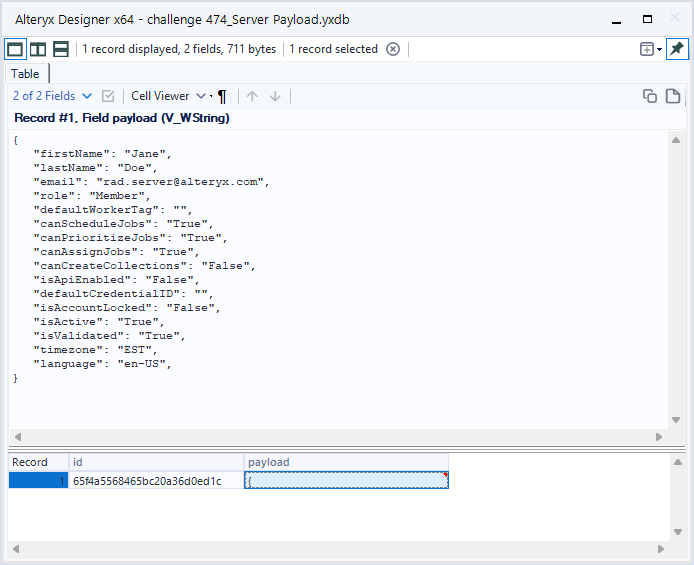The image size is (694, 565).
Task: Click the new window plus icon
Action: [x=647, y=49]
